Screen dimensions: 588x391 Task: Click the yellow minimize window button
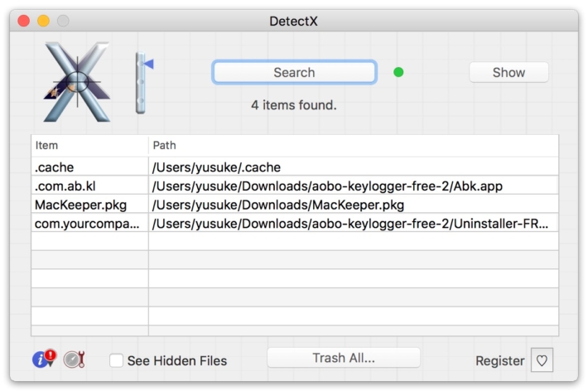click(44, 21)
